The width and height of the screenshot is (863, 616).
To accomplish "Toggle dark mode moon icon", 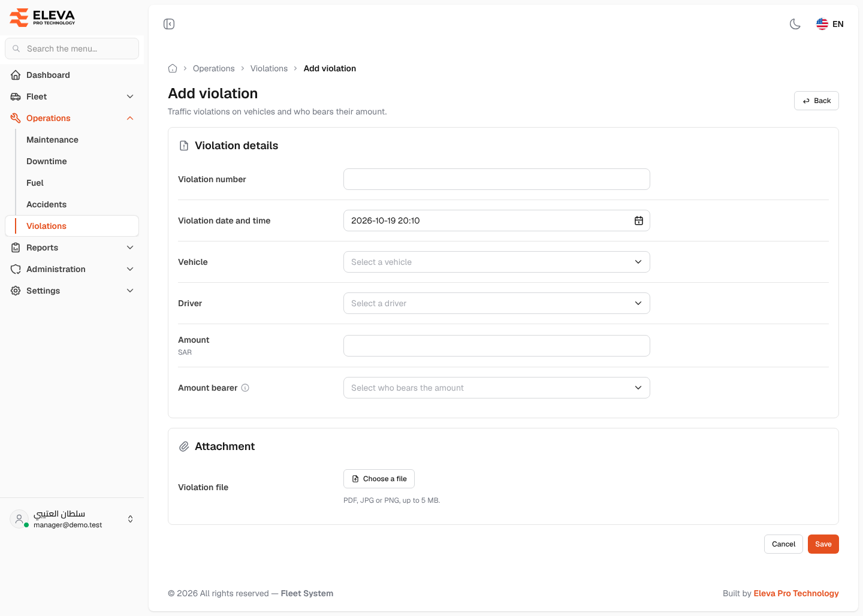I will [x=795, y=24].
